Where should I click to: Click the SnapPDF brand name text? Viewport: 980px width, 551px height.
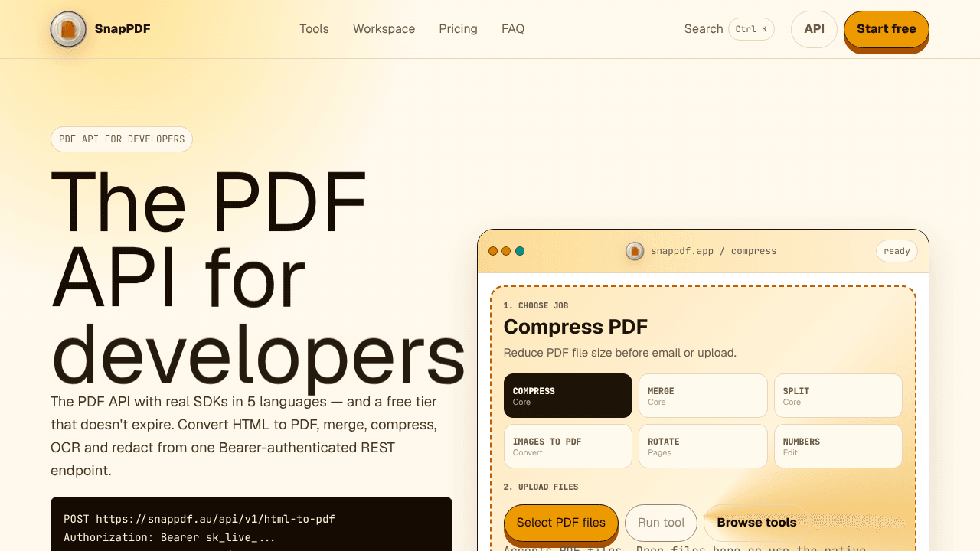pyautogui.click(x=122, y=29)
